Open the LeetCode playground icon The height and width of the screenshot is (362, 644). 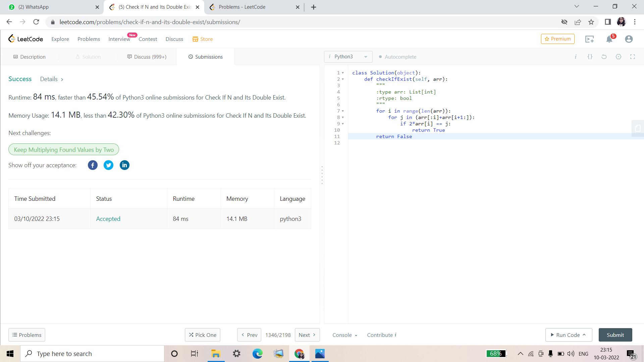[x=589, y=39]
